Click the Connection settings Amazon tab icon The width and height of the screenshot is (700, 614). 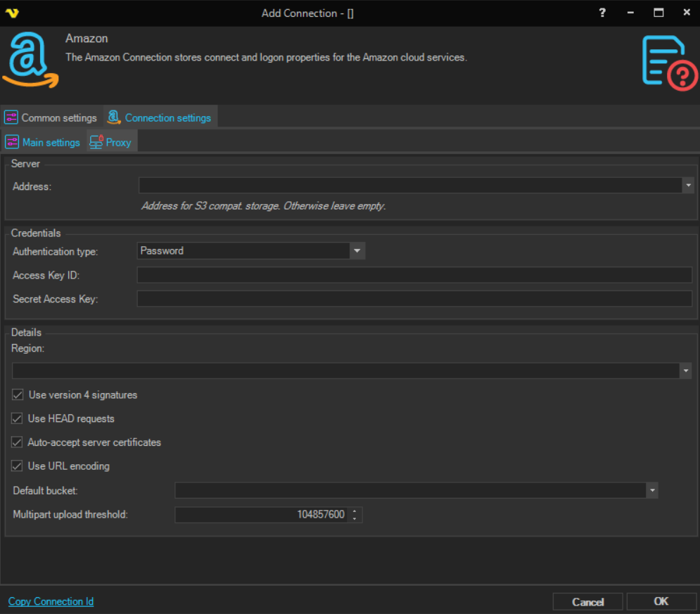pyautogui.click(x=113, y=117)
